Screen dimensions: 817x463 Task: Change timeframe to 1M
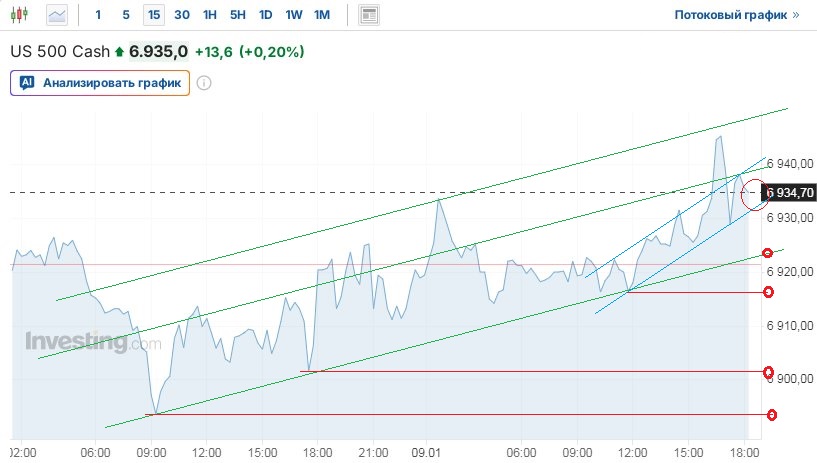[321, 15]
